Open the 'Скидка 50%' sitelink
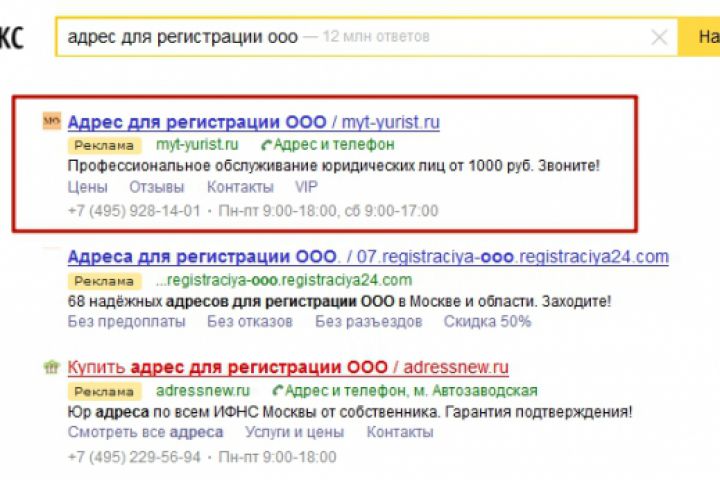The height and width of the screenshot is (480, 720). tap(487, 322)
